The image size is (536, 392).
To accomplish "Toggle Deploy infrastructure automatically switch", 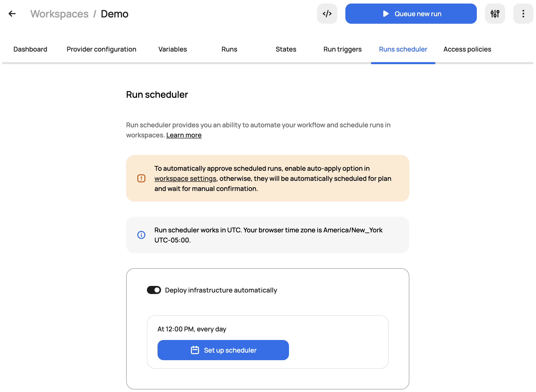I will point(154,290).
